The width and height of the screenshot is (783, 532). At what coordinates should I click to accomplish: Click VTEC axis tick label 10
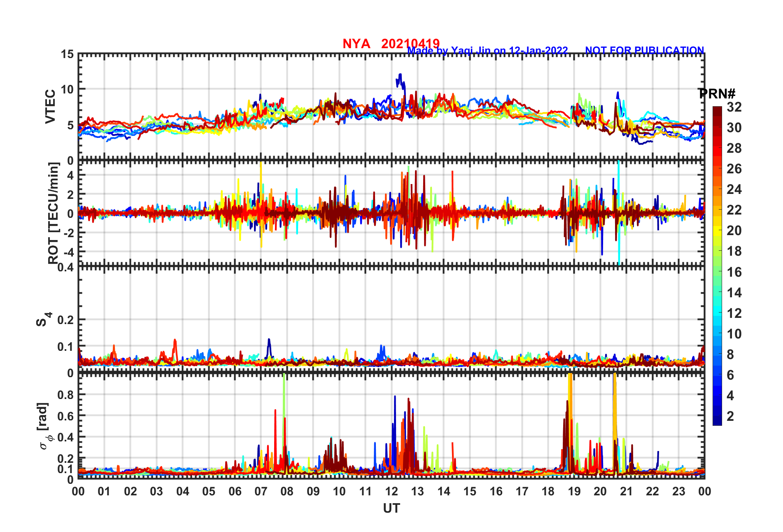(67, 89)
